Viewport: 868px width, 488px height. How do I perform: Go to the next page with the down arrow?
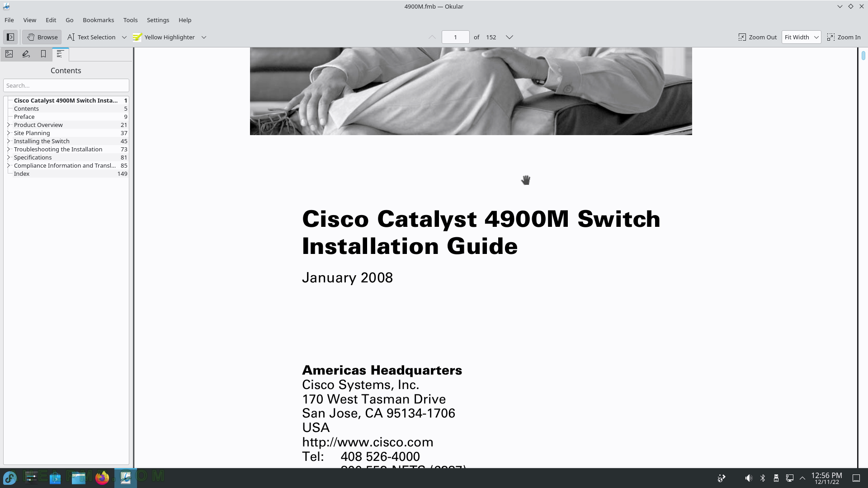[x=509, y=37]
